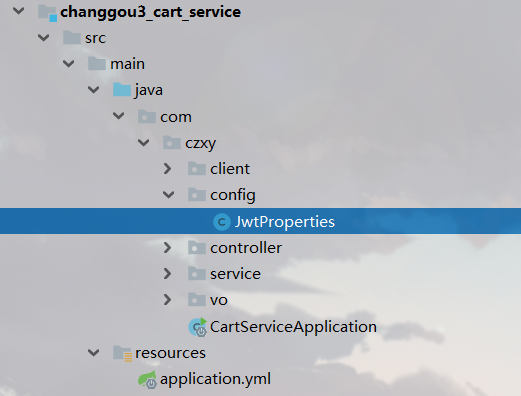Click the controller package icon

pos(197,247)
